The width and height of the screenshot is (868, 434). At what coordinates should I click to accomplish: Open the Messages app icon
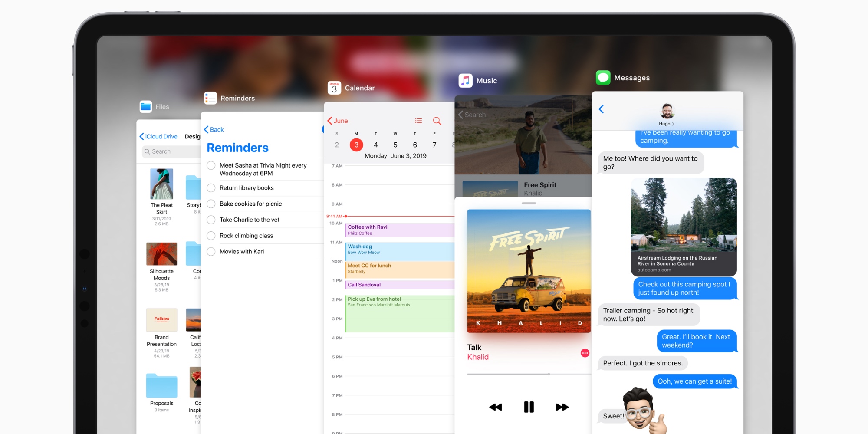pos(603,77)
